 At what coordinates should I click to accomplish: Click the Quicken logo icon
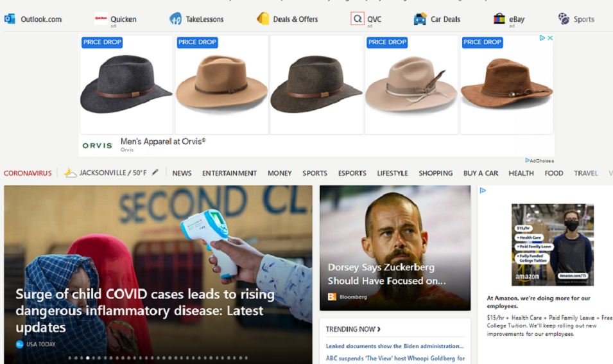tap(101, 19)
